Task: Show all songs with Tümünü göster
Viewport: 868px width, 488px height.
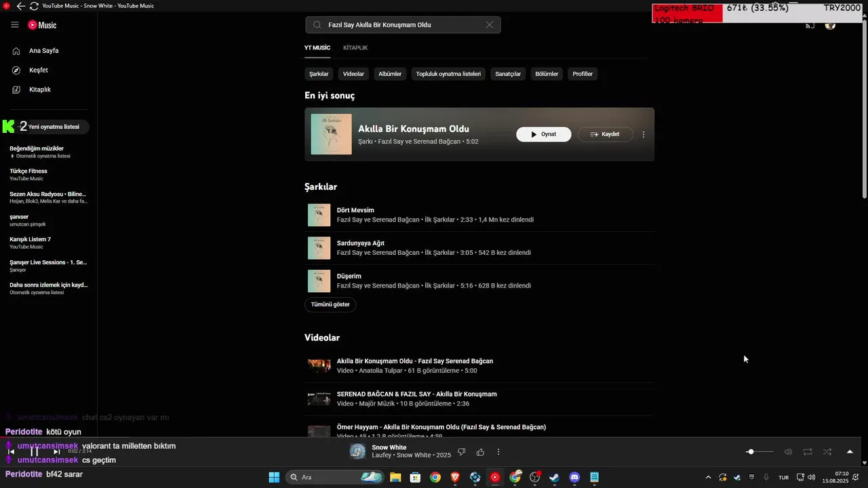Action: point(330,304)
